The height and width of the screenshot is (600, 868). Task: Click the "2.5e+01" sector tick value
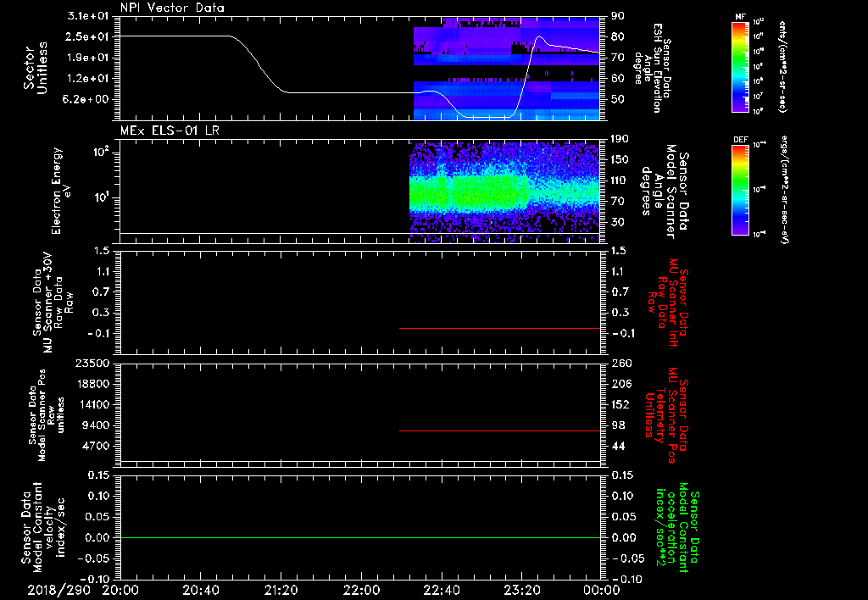tap(88, 36)
